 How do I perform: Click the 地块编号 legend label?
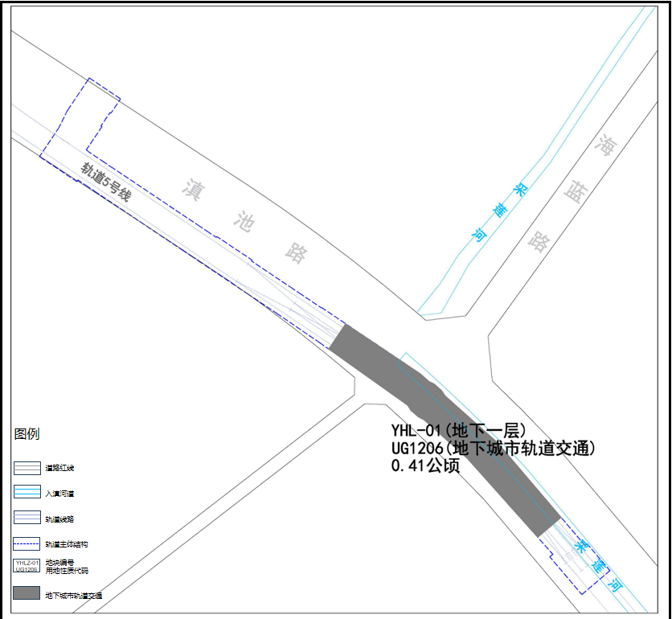pyautogui.click(x=59, y=563)
